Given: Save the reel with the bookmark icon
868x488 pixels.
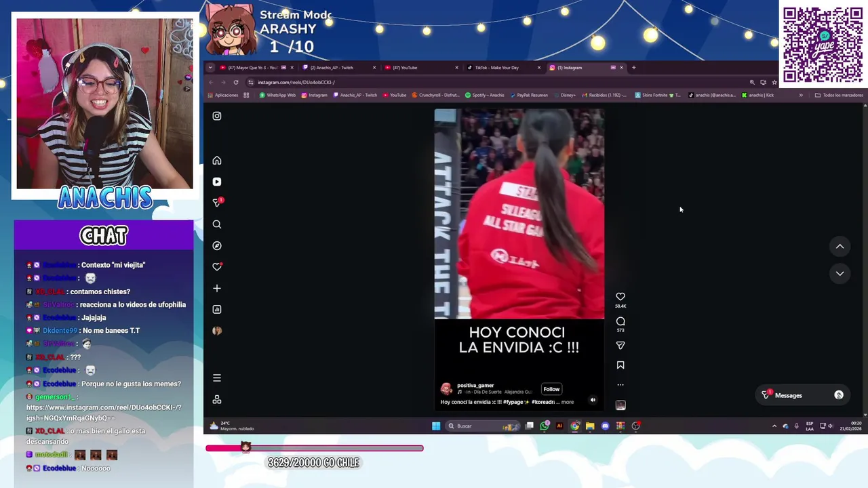Looking at the screenshot, I should click(620, 365).
